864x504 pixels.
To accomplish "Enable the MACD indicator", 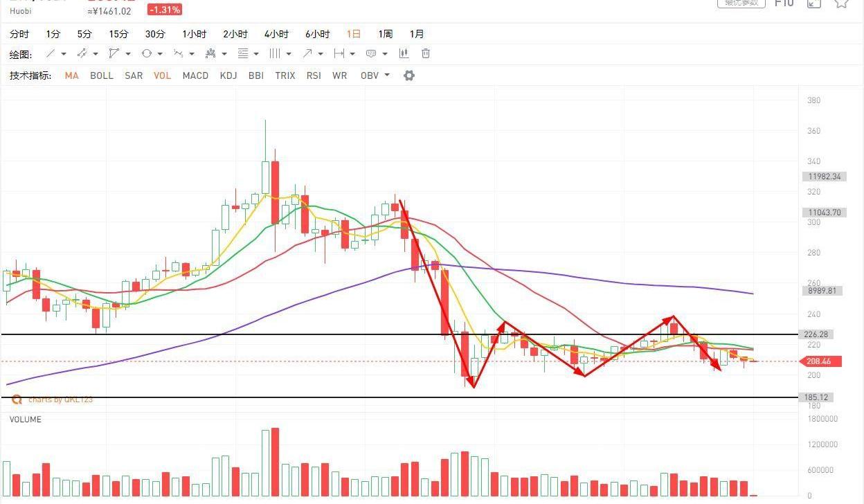I will (195, 75).
